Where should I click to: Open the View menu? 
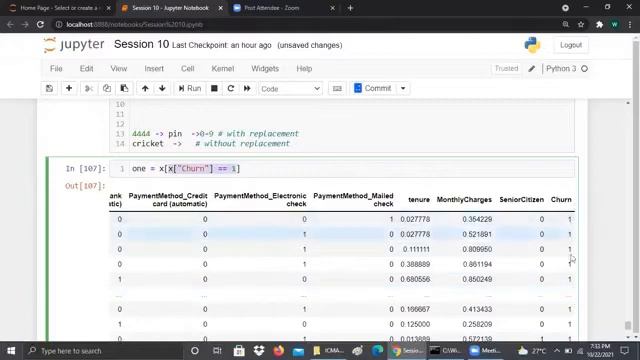point(118,69)
